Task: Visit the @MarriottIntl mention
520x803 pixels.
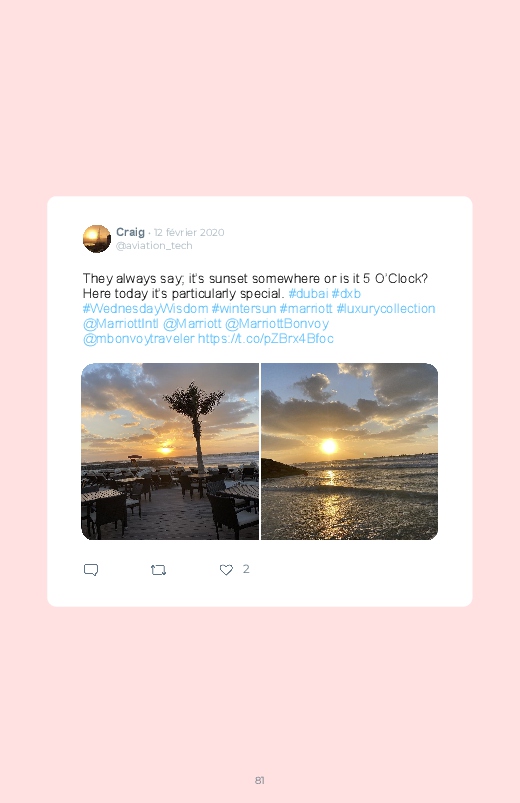Action: pos(120,324)
